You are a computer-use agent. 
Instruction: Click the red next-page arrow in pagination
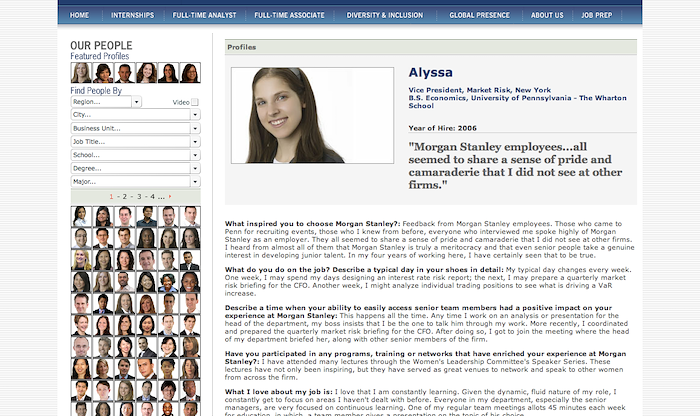tap(170, 196)
